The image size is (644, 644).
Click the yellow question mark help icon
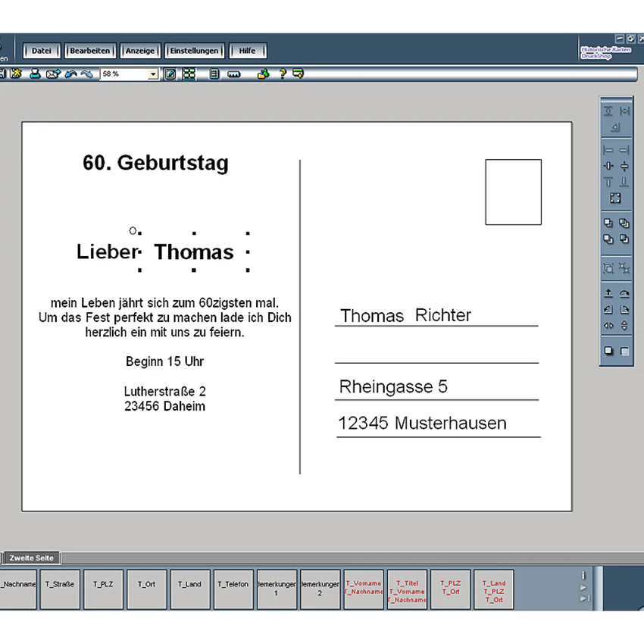(x=282, y=74)
